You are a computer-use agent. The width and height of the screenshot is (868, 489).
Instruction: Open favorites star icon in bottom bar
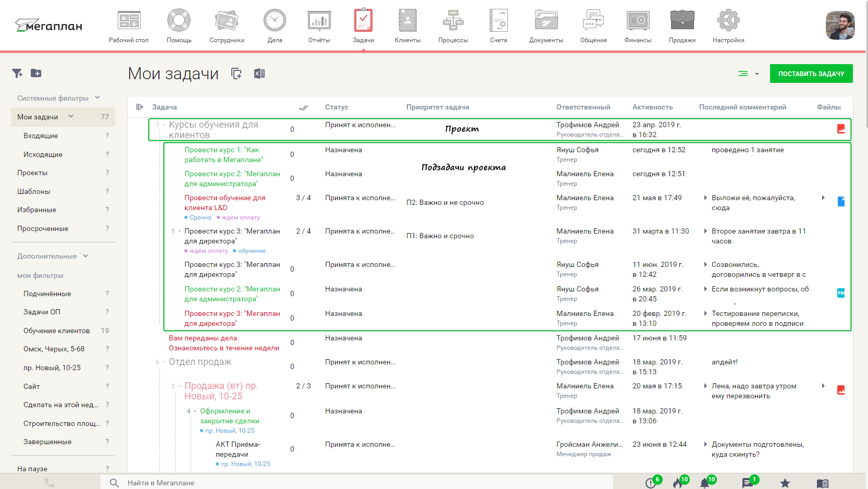tap(785, 483)
